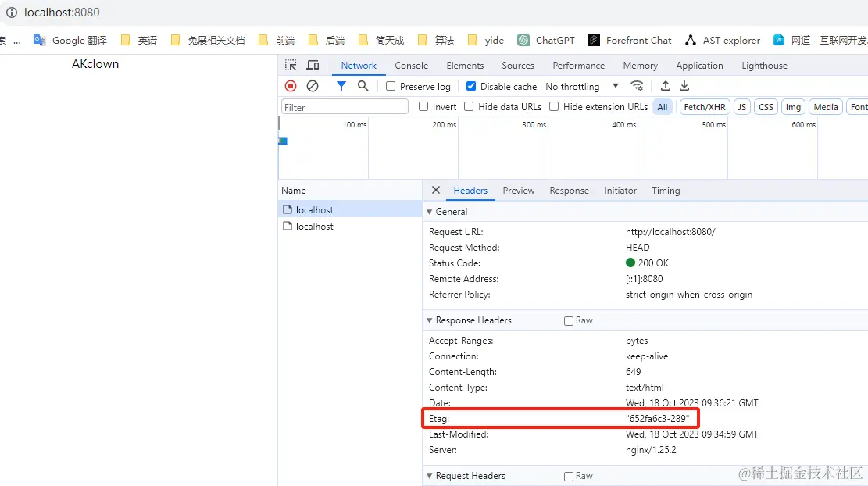868x486 pixels.
Task: Toggle Raw for Request Headers
Action: pos(569,477)
